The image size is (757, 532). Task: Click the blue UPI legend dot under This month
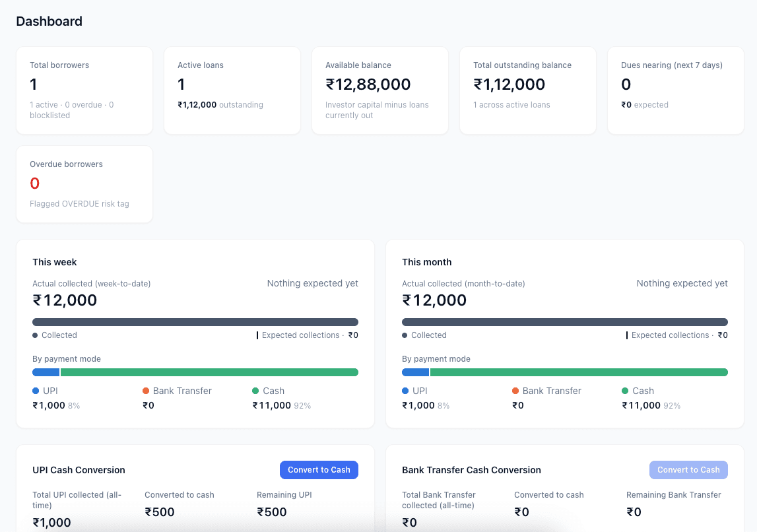click(405, 391)
